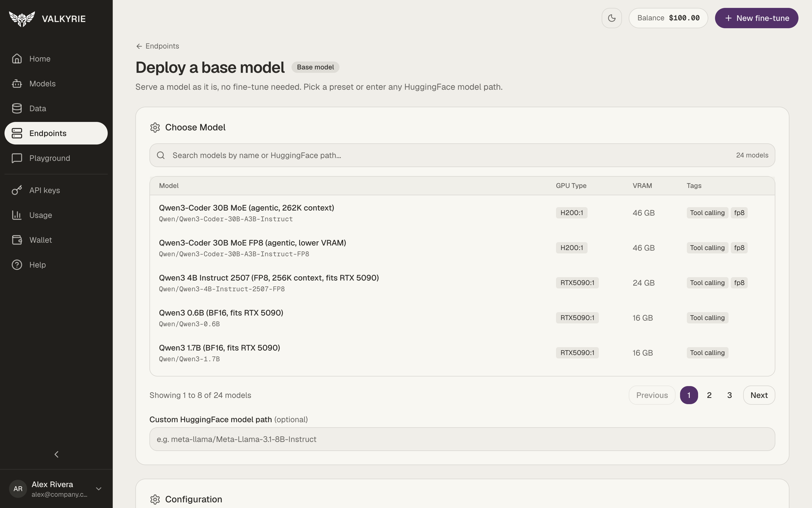Click the search magnifier icon
Image resolution: width=812 pixels, height=508 pixels.
pyautogui.click(x=161, y=155)
